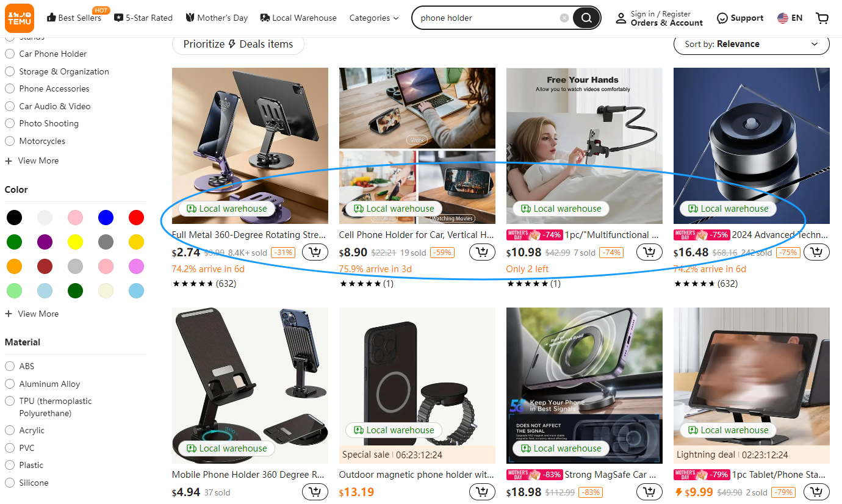This screenshot has width=842, height=504.
Task: Click the Prioritize Deals items button
Action: point(238,44)
